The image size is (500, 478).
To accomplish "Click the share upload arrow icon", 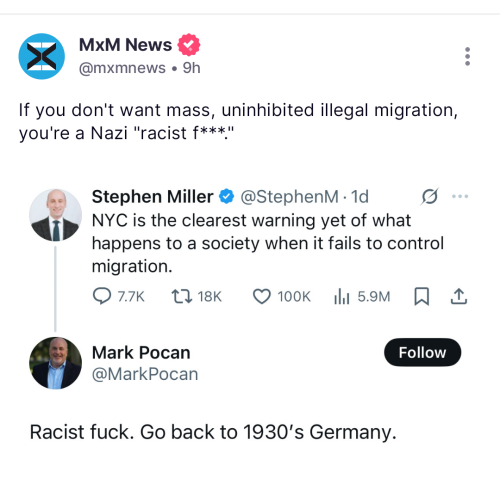I will tap(459, 296).
